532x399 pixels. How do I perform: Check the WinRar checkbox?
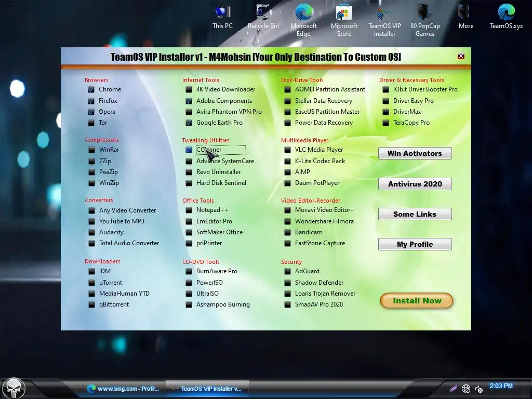pos(91,150)
